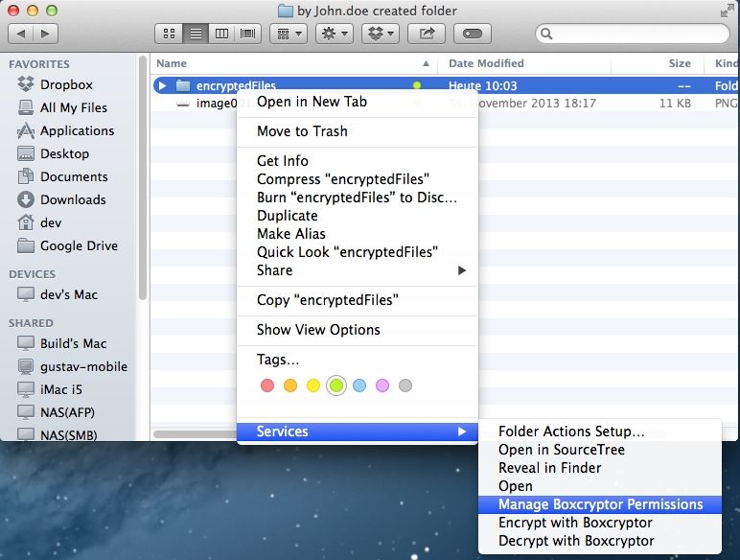Viewport: 740px width, 560px height.
Task: Choose Open in SourceTree
Action: [x=600, y=450]
